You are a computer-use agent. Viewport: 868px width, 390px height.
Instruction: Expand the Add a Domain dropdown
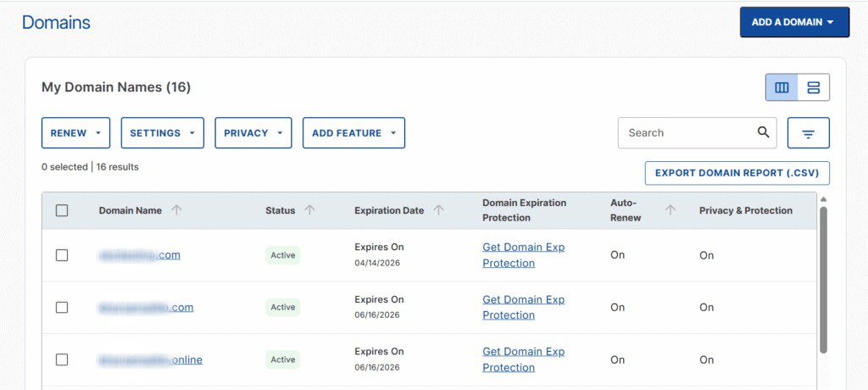794,22
